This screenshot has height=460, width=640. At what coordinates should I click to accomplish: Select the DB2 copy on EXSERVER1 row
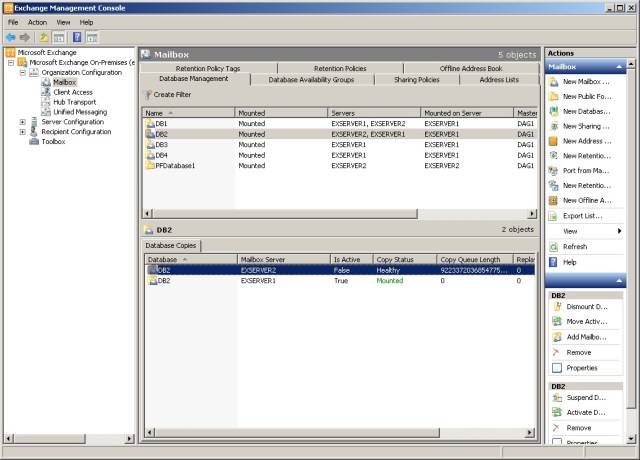pos(270,281)
